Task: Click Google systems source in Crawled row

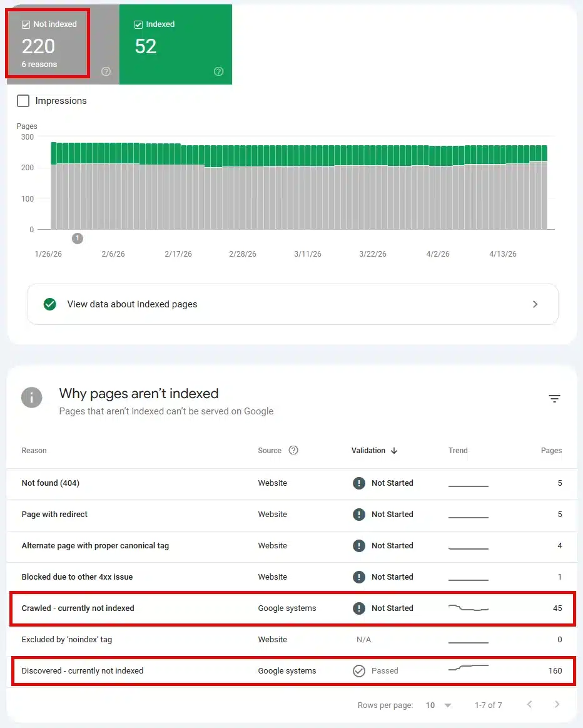Action: 287,608
